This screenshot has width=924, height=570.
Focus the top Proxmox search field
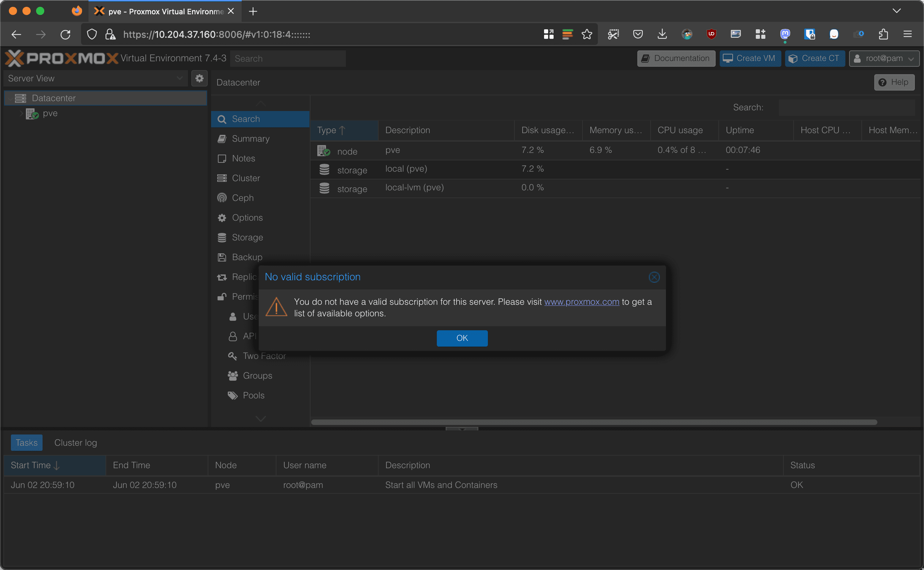tap(288, 59)
